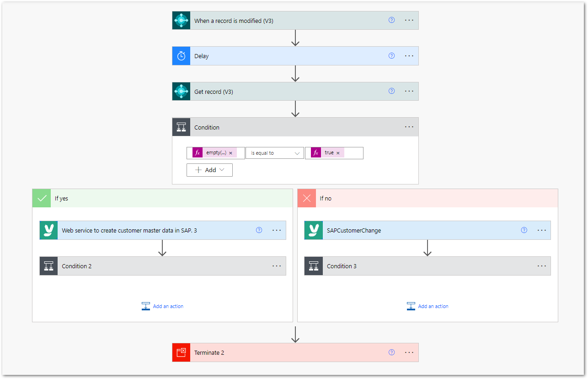Click the Condition step's branch icon
The image size is (588, 379).
click(x=181, y=127)
